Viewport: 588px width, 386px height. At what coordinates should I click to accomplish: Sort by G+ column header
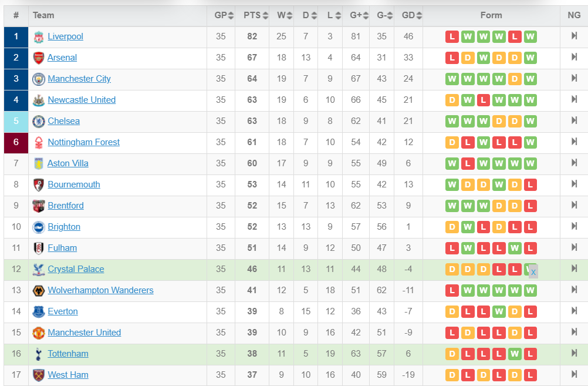pyautogui.click(x=359, y=15)
